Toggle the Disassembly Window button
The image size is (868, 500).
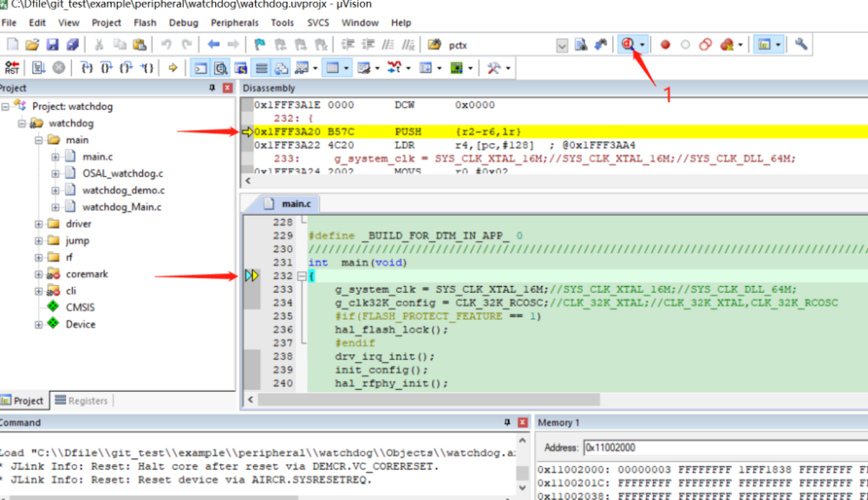[x=221, y=68]
